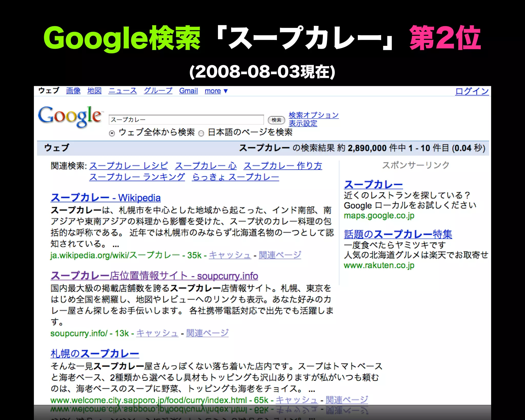The height and width of the screenshot is (420, 525).
Task: Click related search スープカレー ランキング
Action: tap(137, 177)
